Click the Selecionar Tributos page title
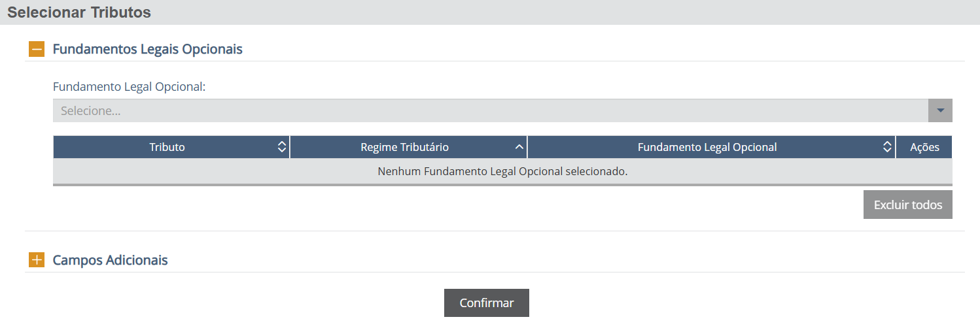Image resolution: width=980 pixels, height=330 pixels. tap(79, 12)
